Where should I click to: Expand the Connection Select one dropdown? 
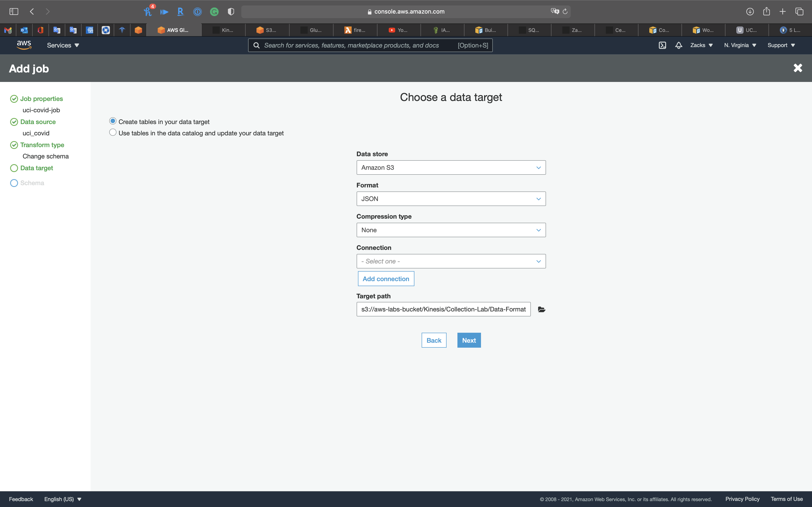(451, 261)
